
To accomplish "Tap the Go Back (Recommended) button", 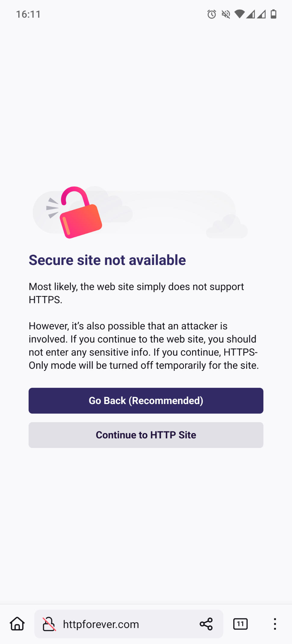I will point(146,401).
